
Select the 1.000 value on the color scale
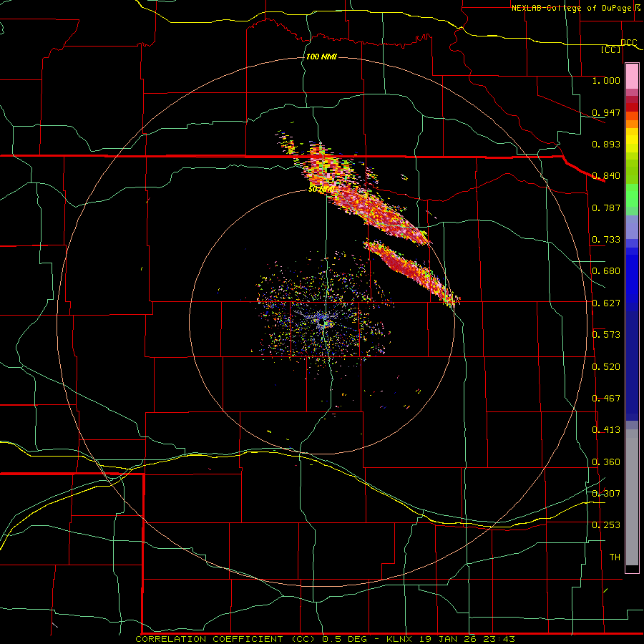[x=606, y=80]
